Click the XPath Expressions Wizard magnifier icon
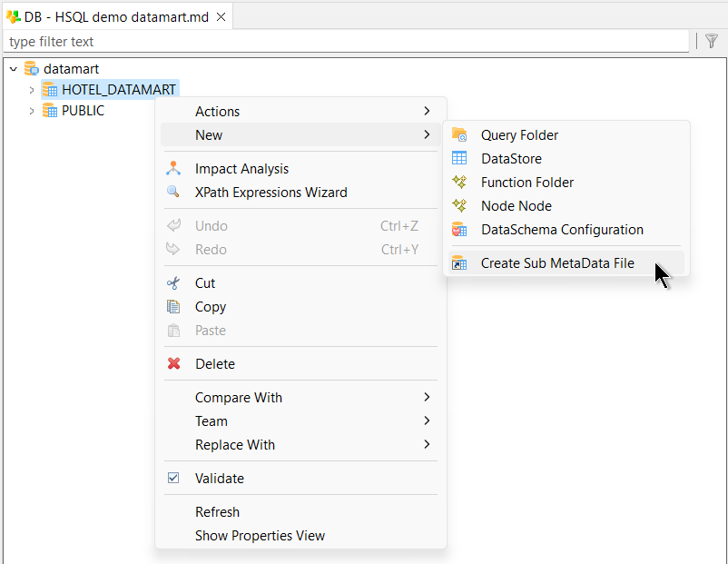728x564 pixels. [173, 193]
